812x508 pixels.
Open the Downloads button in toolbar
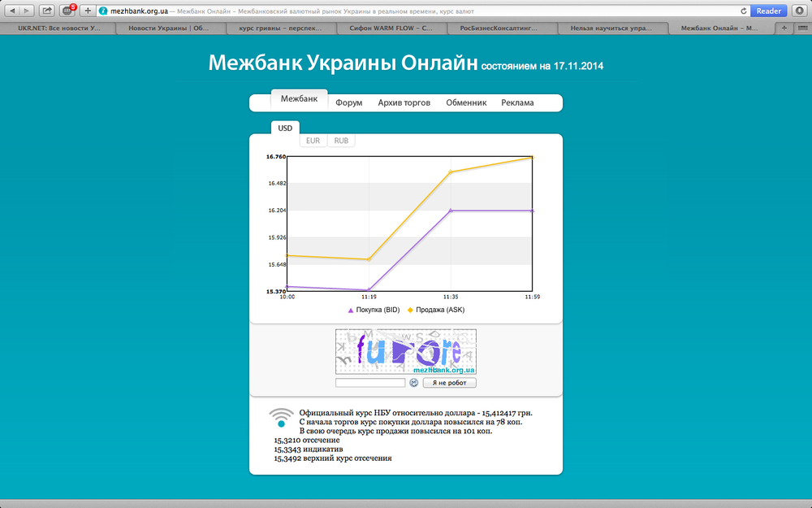point(799,11)
